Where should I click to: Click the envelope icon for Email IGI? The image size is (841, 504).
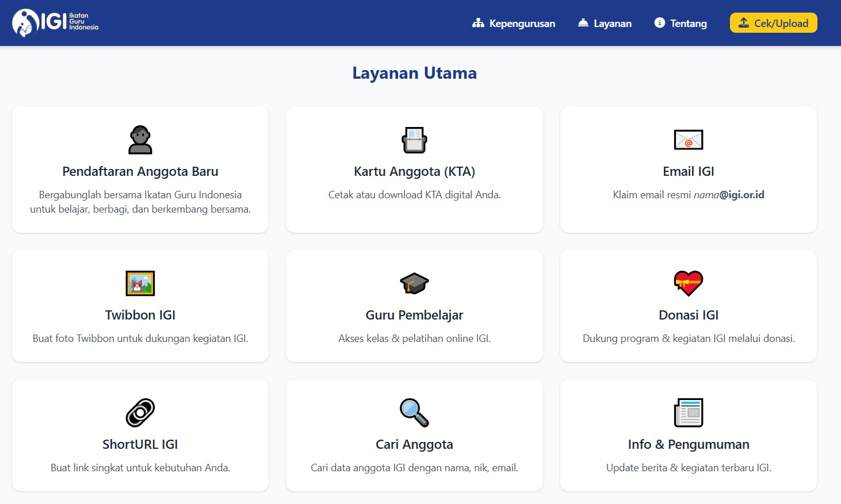point(688,140)
